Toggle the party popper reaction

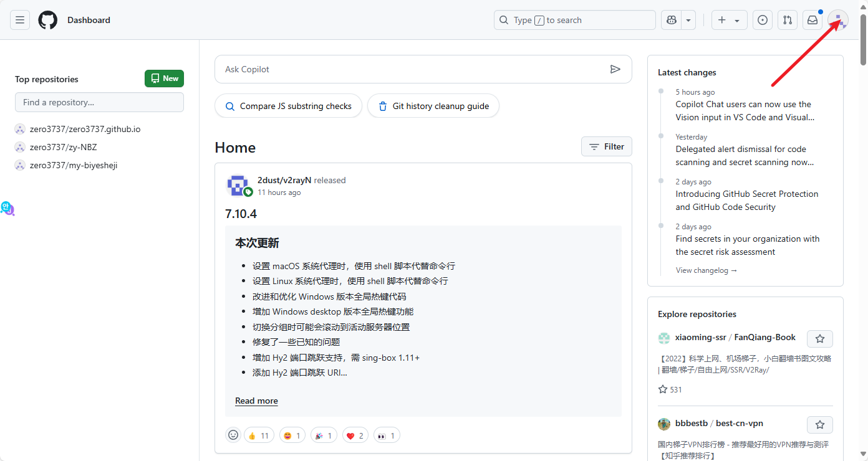coord(324,435)
